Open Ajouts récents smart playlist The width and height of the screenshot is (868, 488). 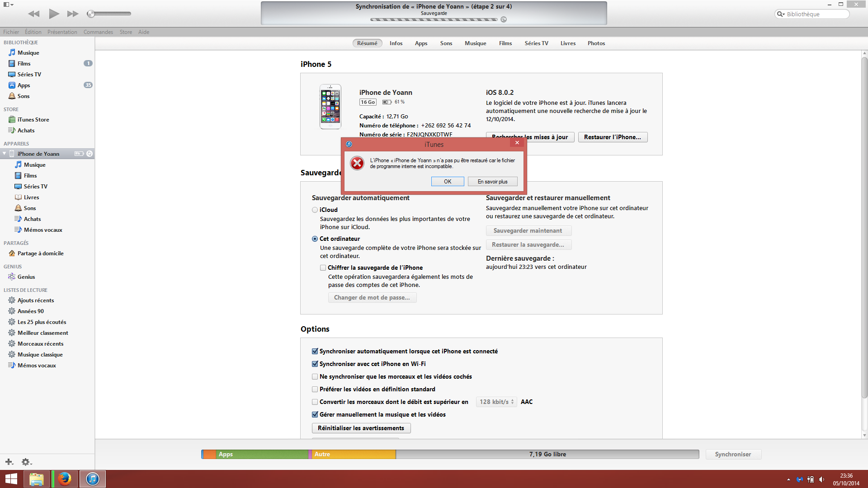[36, 300]
